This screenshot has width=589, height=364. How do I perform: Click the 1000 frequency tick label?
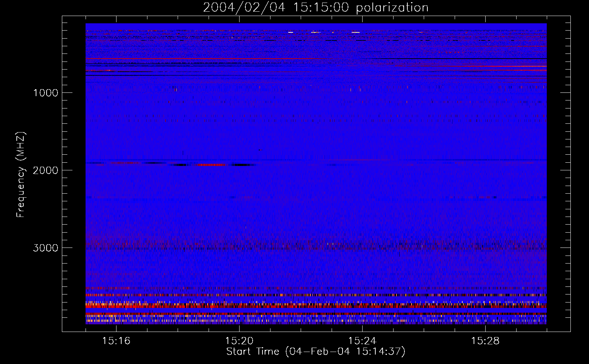click(46, 93)
